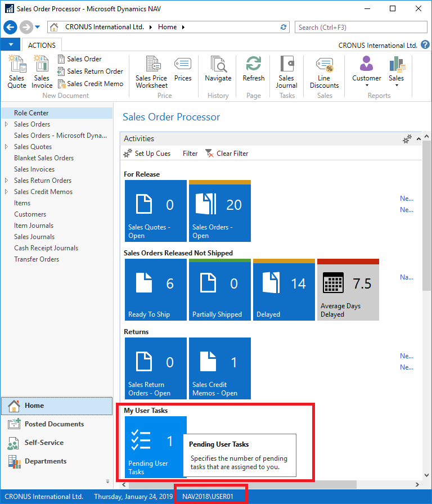
Task: Click Set Up Cues in Activities
Action: click(x=147, y=154)
